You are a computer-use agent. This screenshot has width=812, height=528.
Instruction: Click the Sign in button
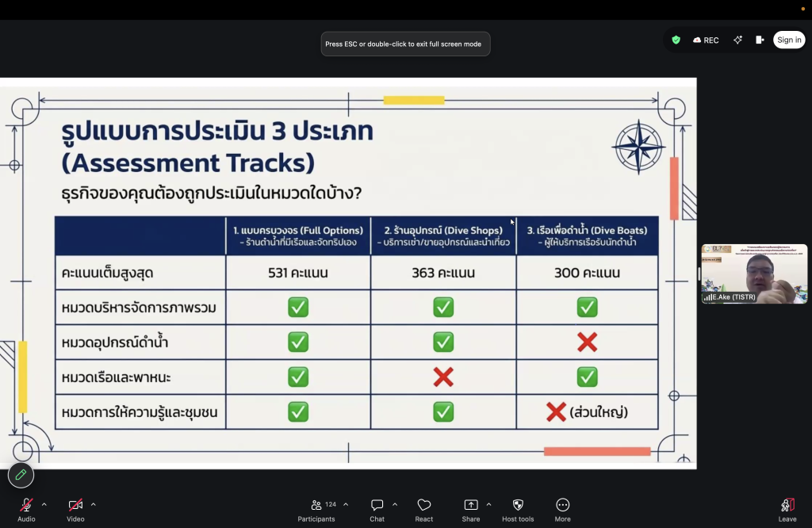click(x=789, y=40)
